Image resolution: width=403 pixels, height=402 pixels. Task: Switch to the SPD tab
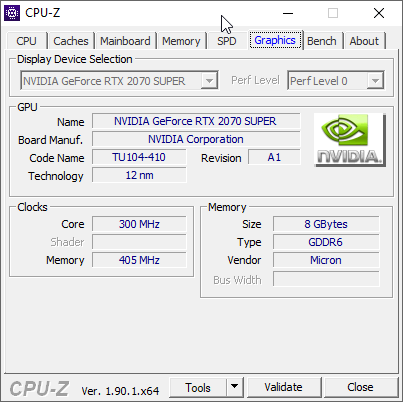coord(227,41)
